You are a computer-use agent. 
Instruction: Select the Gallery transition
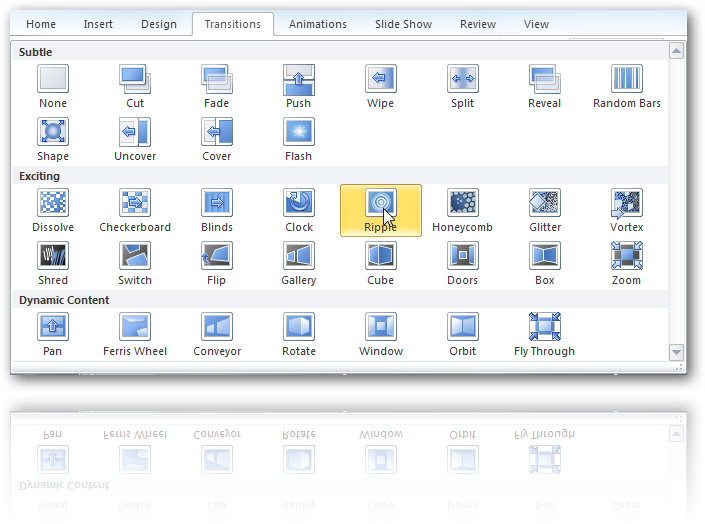(x=299, y=264)
